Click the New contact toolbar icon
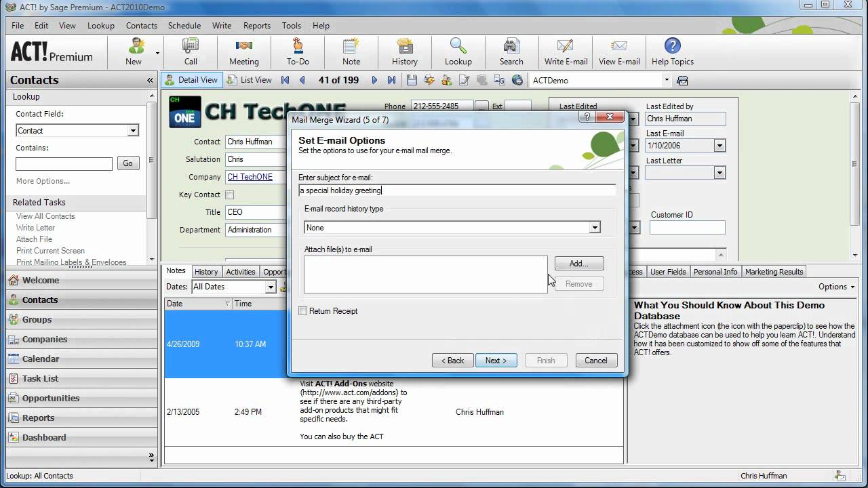Screen dimensions: 868x488 point(134,52)
